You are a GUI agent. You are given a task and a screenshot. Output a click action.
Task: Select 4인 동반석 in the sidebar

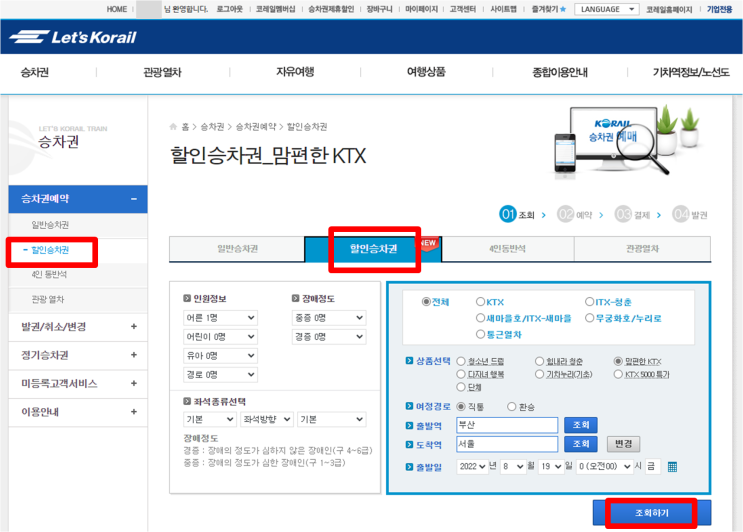click(x=49, y=274)
